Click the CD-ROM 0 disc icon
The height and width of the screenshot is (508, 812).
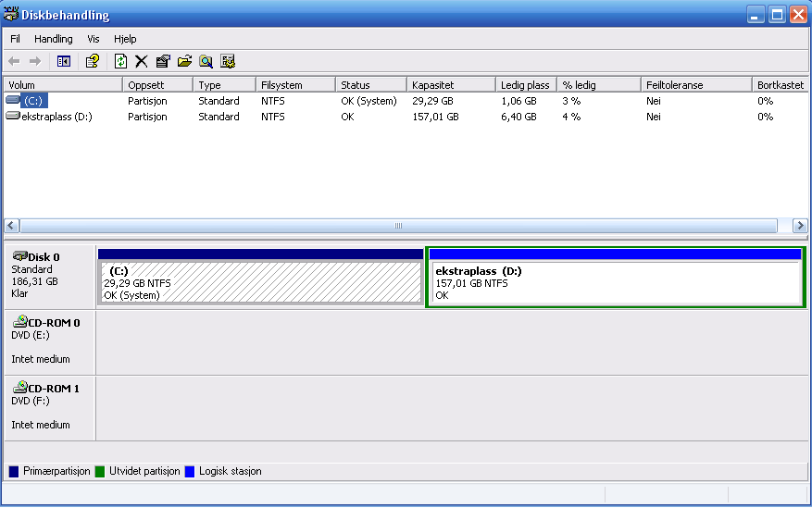(x=19, y=322)
